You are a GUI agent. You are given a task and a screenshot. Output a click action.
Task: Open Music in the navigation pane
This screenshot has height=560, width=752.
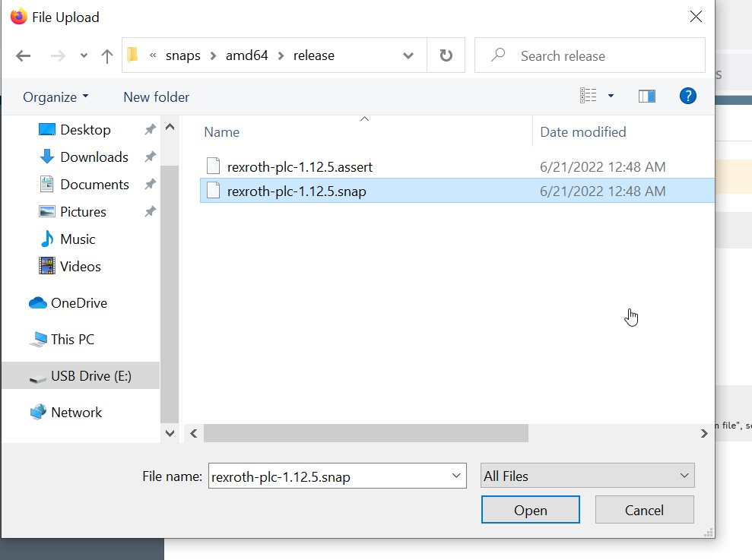coord(78,239)
